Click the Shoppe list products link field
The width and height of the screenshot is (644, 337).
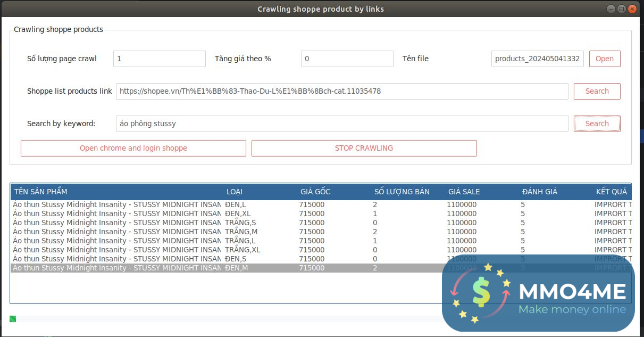(x=342, y=91)
